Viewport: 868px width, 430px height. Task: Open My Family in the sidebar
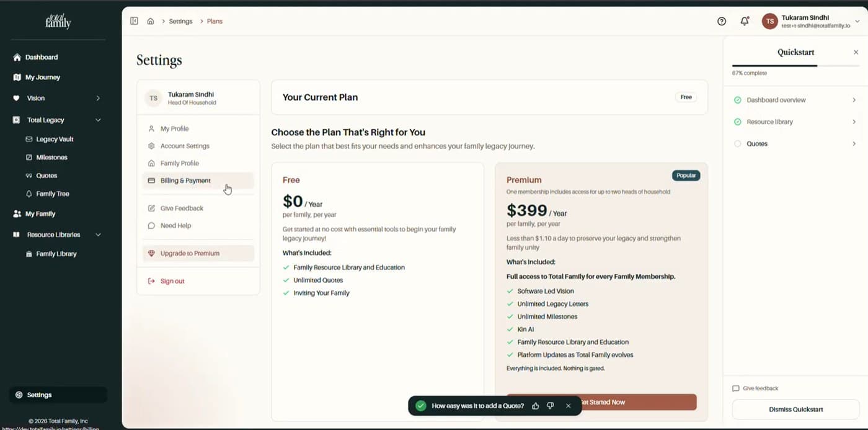tap(40, 214)
